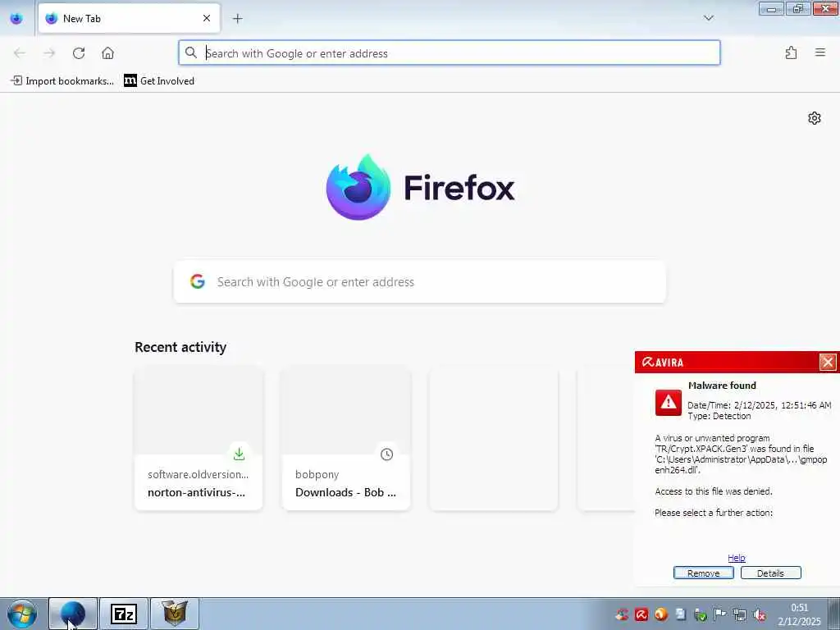The height and width of the screenshot is (630, 840).
Task: Open Import bookmarks from bookmarks toolbar
Action: click(x=62, y=81)
